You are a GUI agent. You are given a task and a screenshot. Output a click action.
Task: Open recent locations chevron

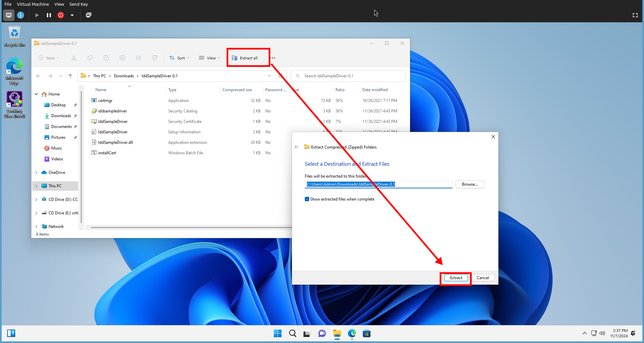(60, 76)
